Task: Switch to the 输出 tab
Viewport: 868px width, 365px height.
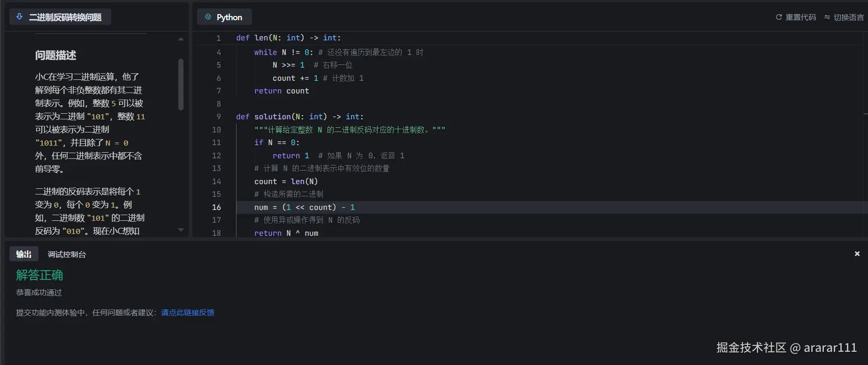Action: [24, 254]
